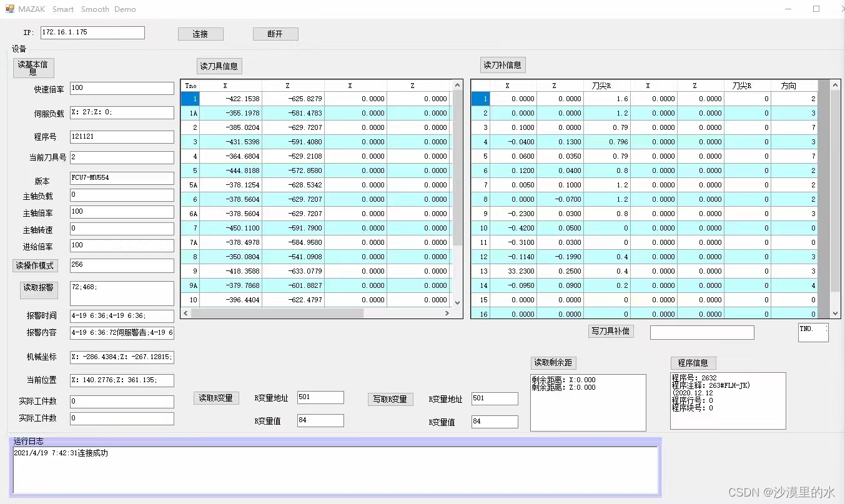Click the 读取R变量 button
845x504 pixels.
click(x=216, y=398)
